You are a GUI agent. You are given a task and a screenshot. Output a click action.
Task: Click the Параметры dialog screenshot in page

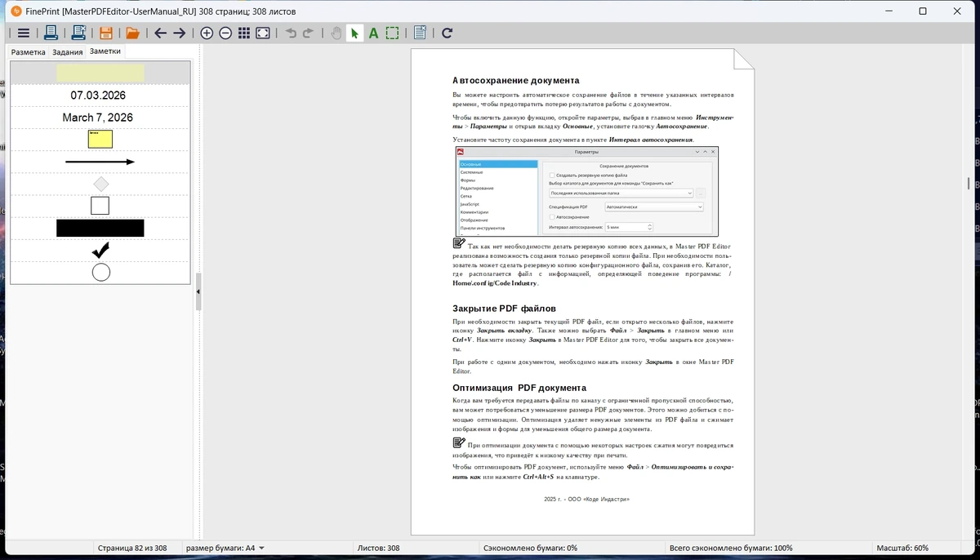(587, 191)
